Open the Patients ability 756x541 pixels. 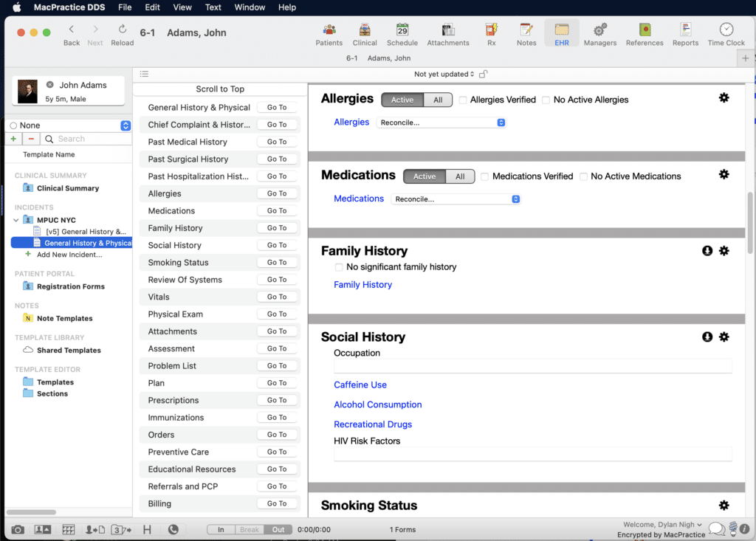[x=329, y=35]
